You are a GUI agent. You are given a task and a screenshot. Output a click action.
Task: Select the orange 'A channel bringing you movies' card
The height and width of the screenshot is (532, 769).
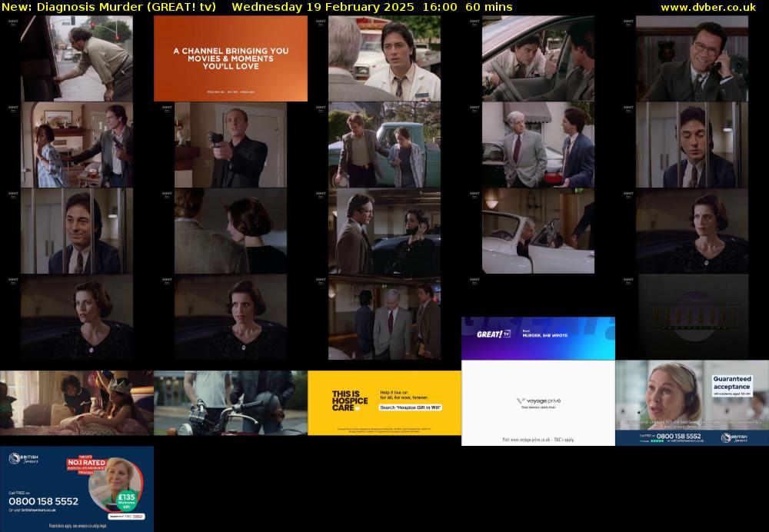[231, 58]
